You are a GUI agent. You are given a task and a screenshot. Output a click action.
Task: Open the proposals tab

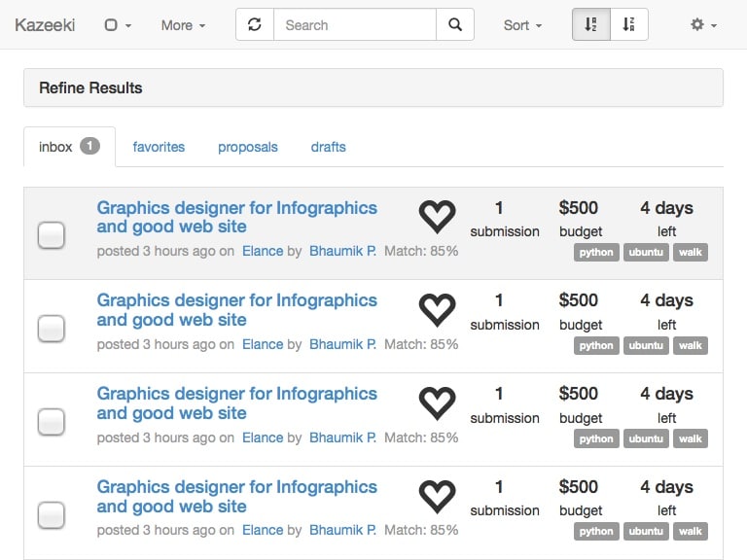pos(248,147)
